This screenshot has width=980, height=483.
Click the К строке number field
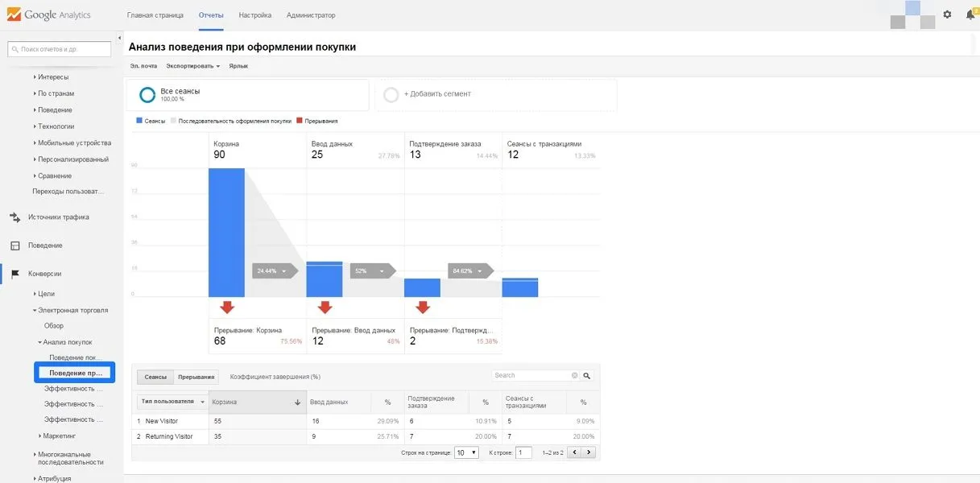point(523,452)
